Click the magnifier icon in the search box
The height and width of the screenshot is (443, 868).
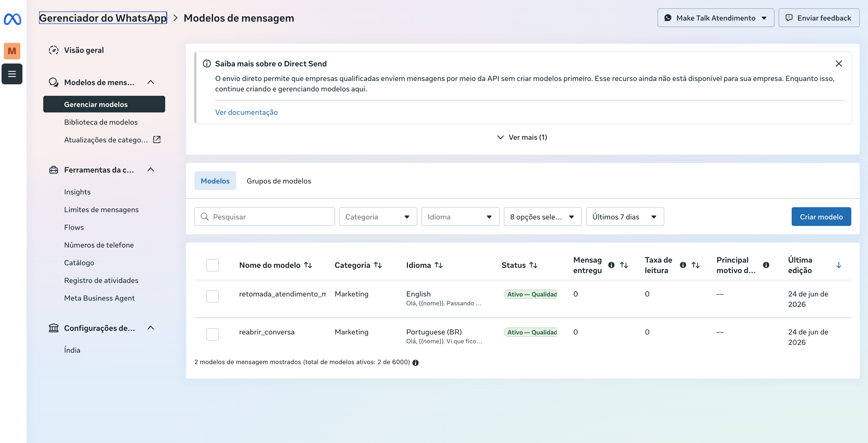point(204,217)
